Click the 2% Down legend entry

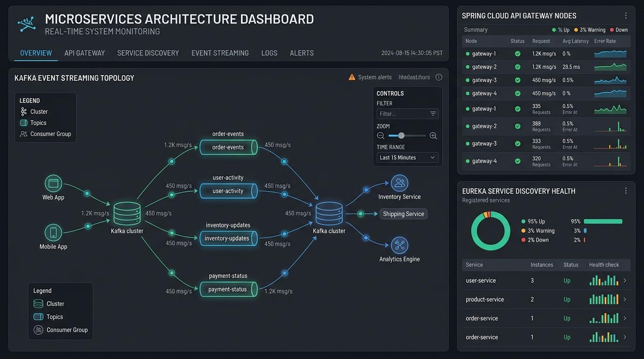coord(535,240)
